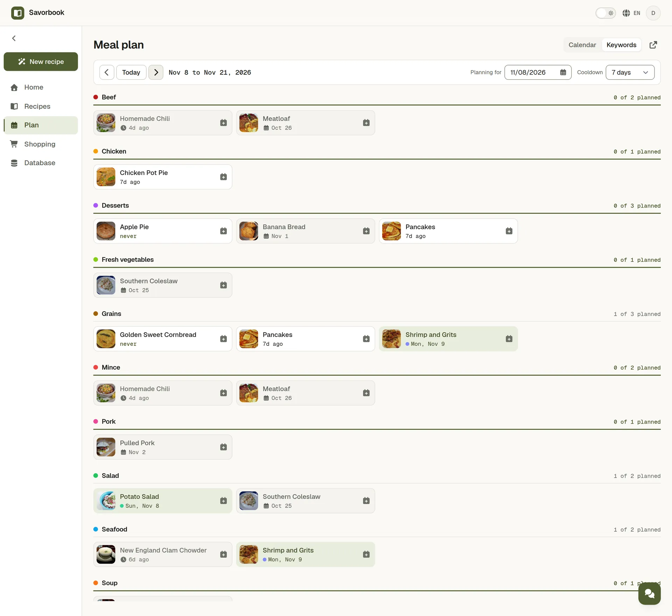Image resolution: width=672 pixels, height=616 pixels.
Task: Click the Desserts keyword heading
Action: tap(115, 205)
